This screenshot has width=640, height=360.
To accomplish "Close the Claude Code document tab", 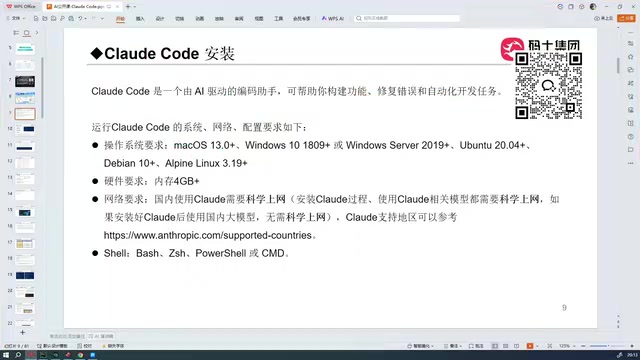I will (118, 7).
